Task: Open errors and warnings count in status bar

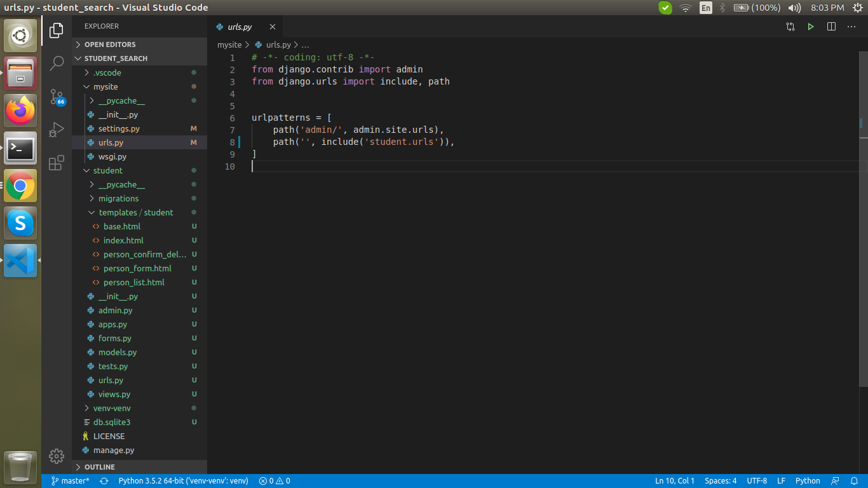Action: pos(275,481)
